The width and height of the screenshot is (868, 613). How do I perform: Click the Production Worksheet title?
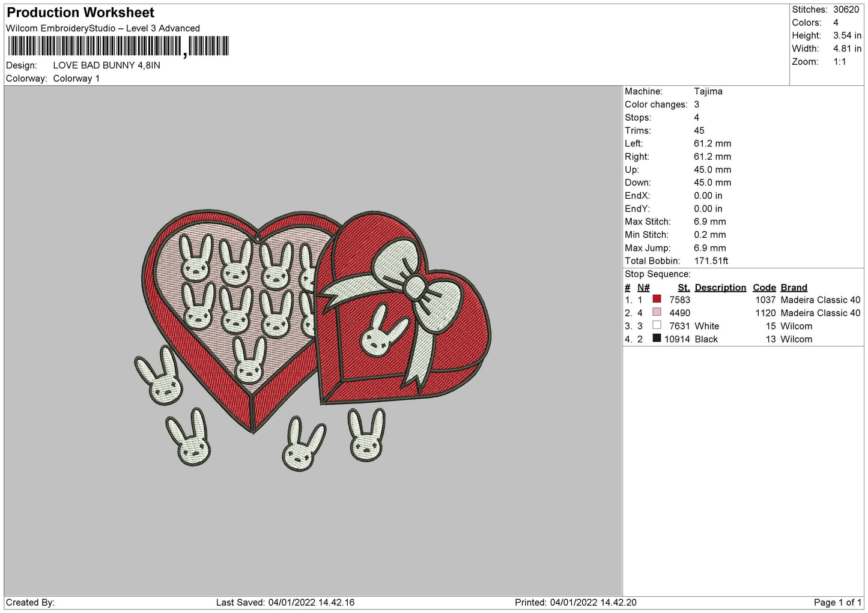click(80, 13)
